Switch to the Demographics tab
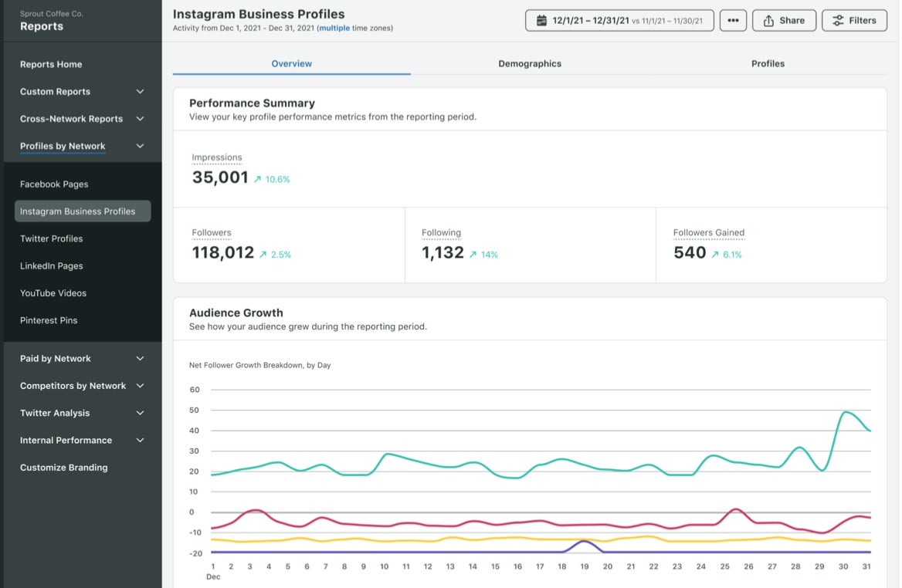 [530, 63]
